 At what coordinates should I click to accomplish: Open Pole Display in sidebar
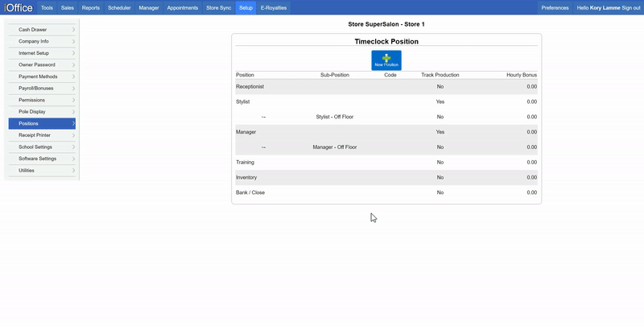click(42, 112)
